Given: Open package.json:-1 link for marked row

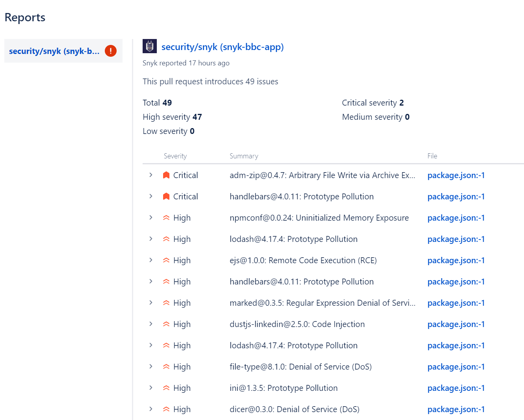Looking at the screenshot, I should click(x=456, y=303).
